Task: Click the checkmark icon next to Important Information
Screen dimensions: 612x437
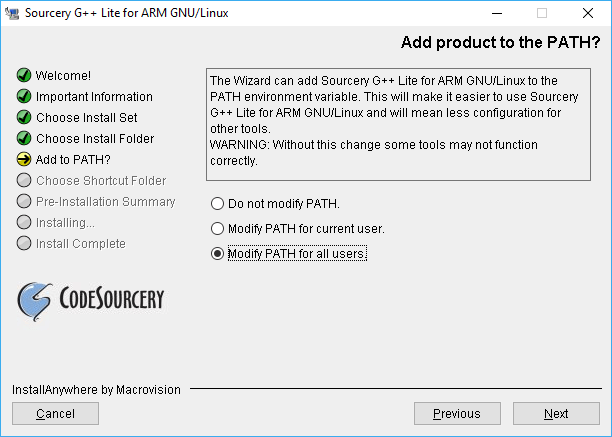Action: (x=24, y=96)
